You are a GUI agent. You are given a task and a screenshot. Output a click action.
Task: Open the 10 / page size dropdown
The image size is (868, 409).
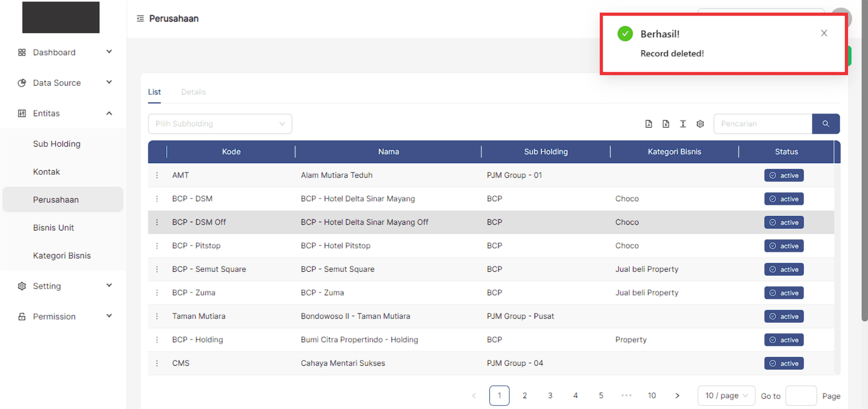pos(726,396)
